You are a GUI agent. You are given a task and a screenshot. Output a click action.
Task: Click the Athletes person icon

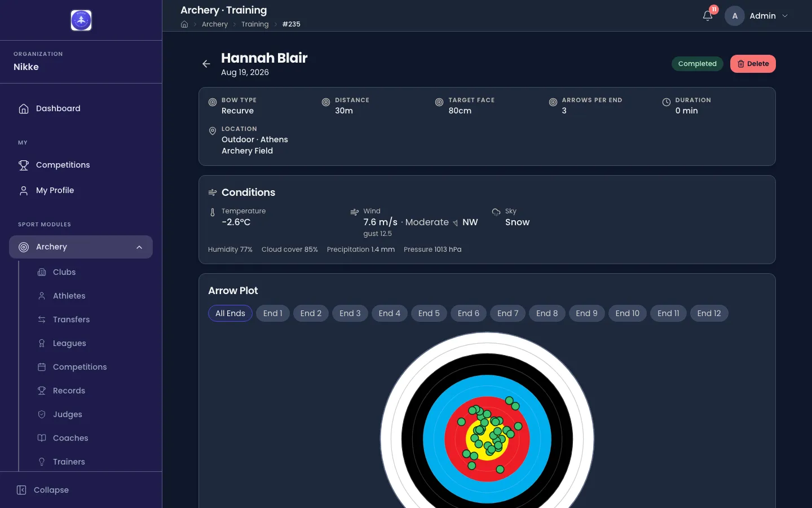coord(42,296)
